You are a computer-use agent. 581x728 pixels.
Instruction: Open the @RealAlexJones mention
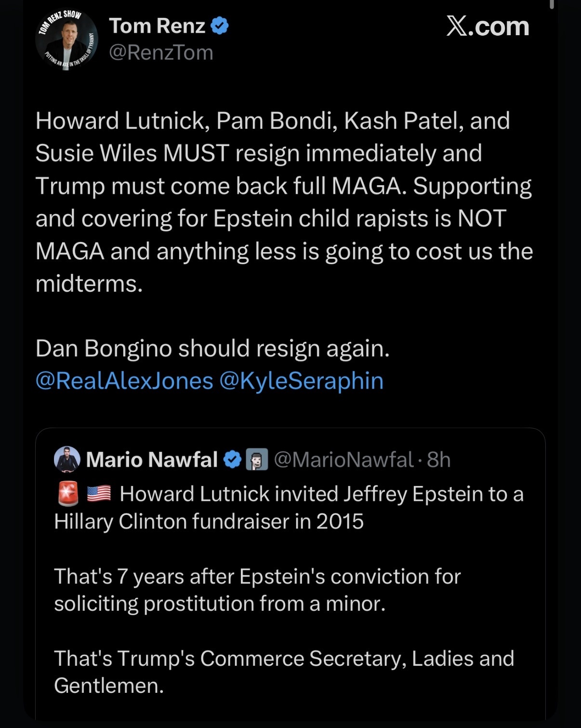click(x=124, y=381)
